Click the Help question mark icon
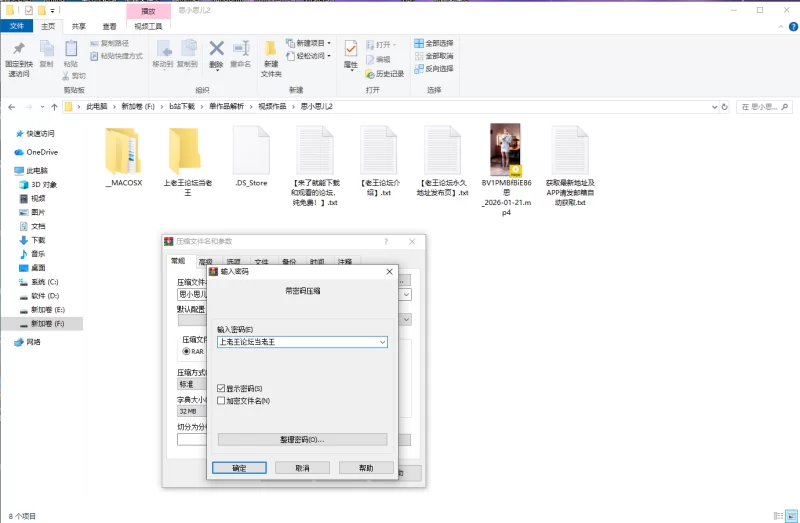This screenshot has width=800, height=523. pyautogui.click(x=793, y=27)
